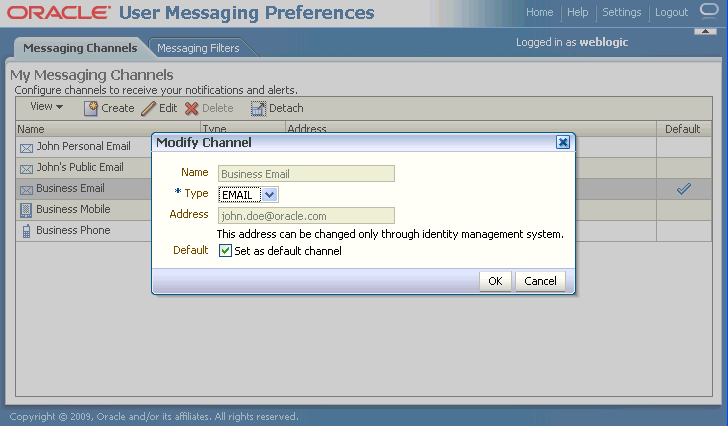Click the Detach table icon

258,108
